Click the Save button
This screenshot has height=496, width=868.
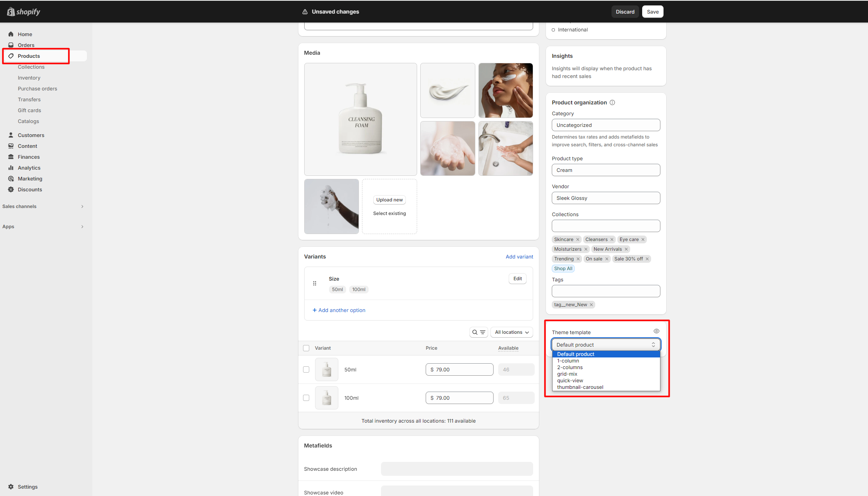point(652,12)
